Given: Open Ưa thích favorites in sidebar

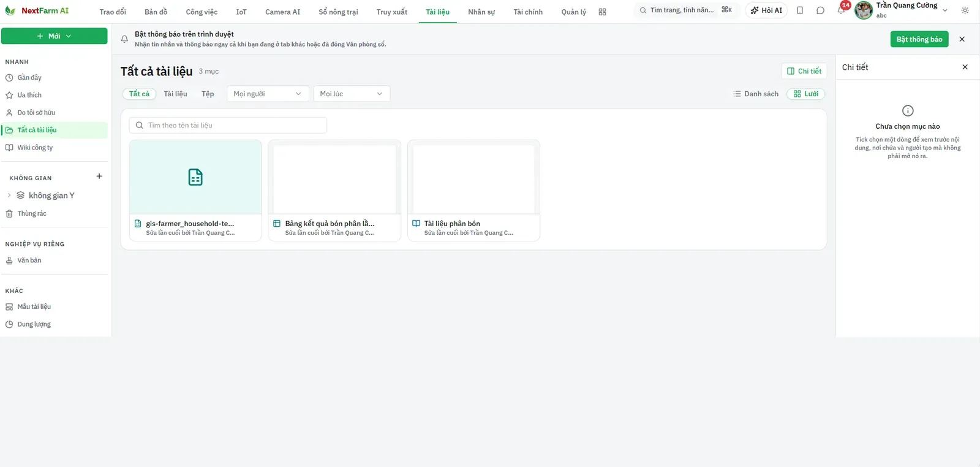Looking at the screenshot, I should tap(54, 95).
